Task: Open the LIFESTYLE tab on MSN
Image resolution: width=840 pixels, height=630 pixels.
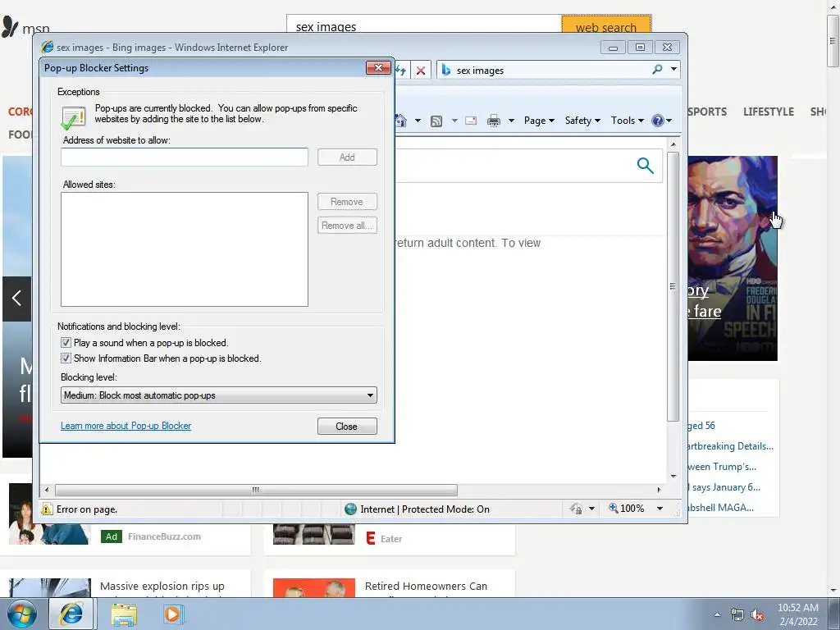Action: tap(768, 112)
